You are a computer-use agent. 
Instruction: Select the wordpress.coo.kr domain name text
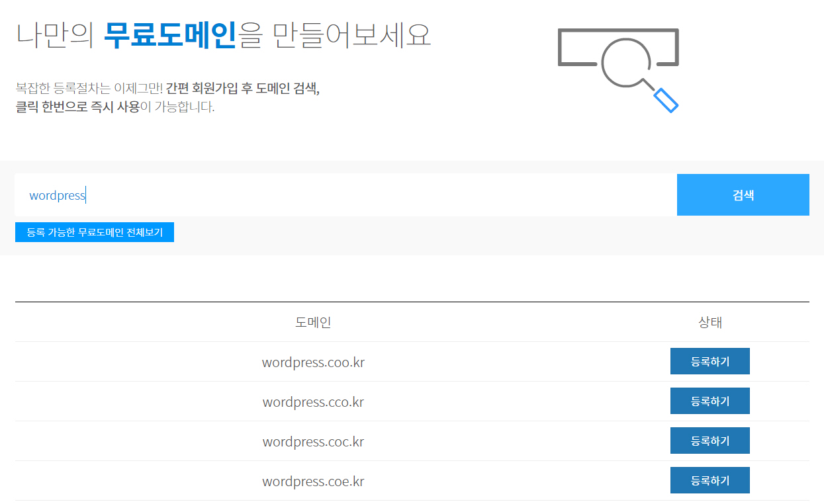312,362
